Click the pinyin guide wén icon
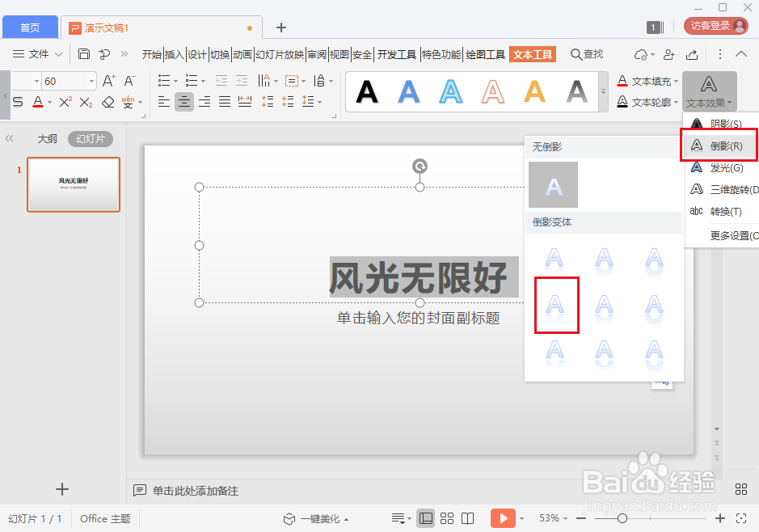The height and width of the screenshot is (532, 759). click(127, 102)
